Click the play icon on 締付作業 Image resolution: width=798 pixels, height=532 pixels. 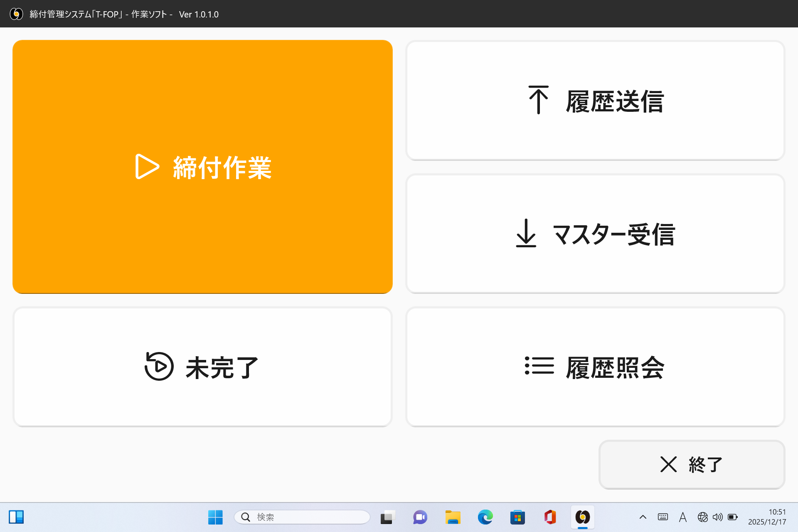point(146,166)
